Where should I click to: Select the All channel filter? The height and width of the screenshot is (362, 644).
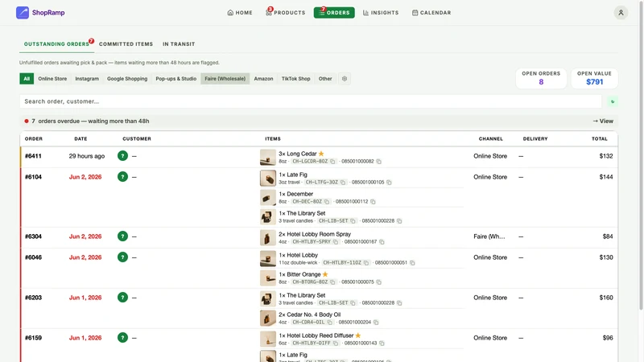pos(27,79)
